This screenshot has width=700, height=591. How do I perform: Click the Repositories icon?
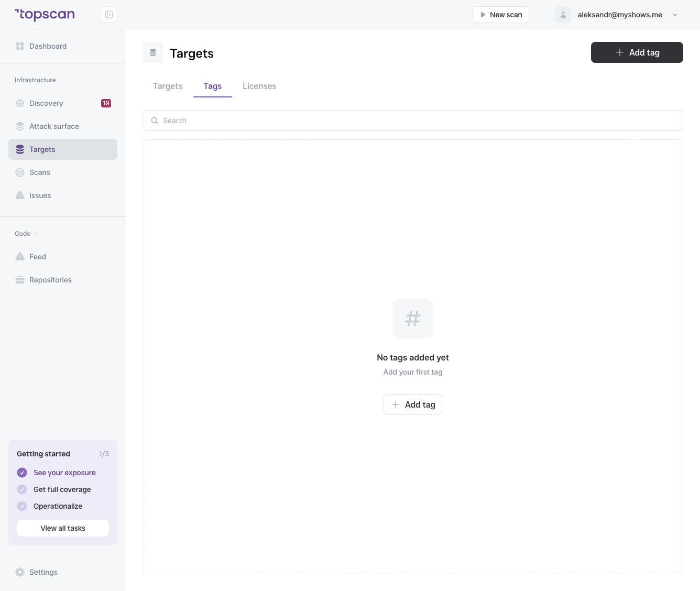[20, 280]
